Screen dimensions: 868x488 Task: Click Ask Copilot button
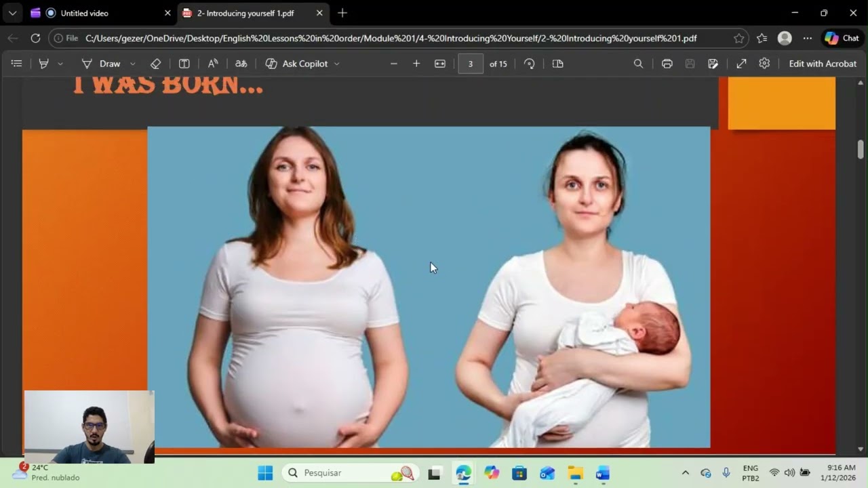(297, 64)
